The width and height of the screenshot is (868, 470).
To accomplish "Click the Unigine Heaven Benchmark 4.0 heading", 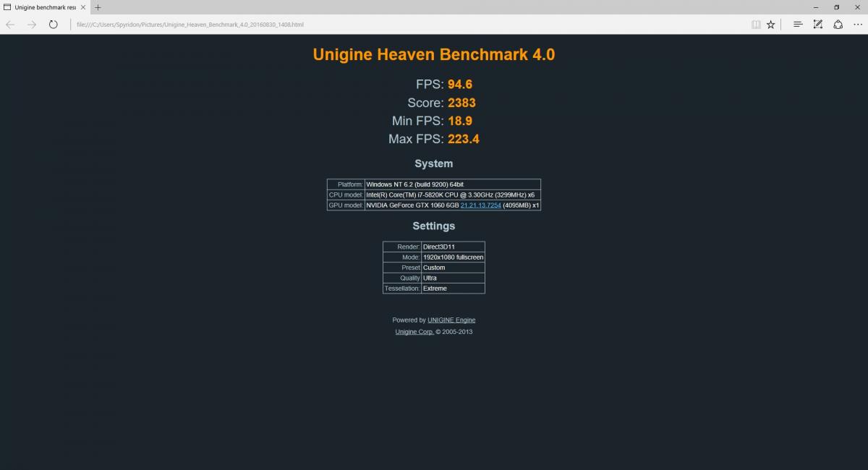I will click(434, 54).
